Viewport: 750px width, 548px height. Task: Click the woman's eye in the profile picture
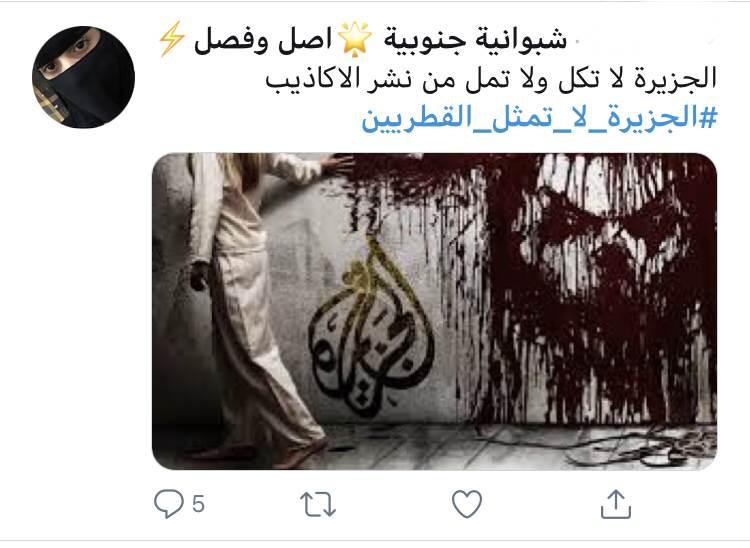pyautogui.click(x=80, y=45)
